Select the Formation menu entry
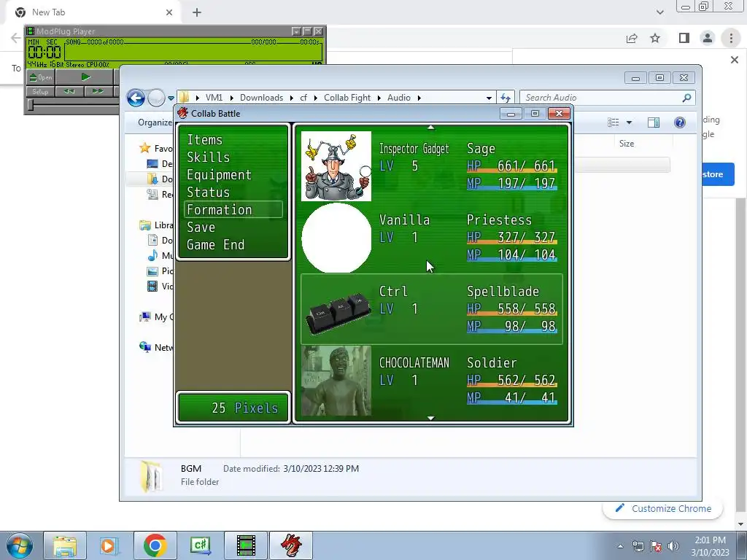 click(233, 210)
